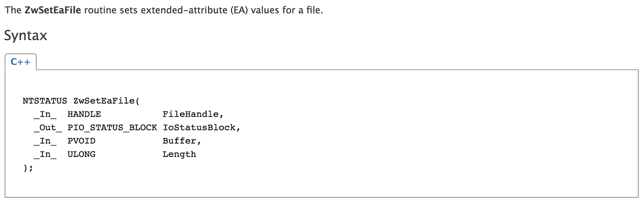Click the closing parenthesis and semicolon line
This screenshot has width=644, height=203.
[x=28, y=168]
